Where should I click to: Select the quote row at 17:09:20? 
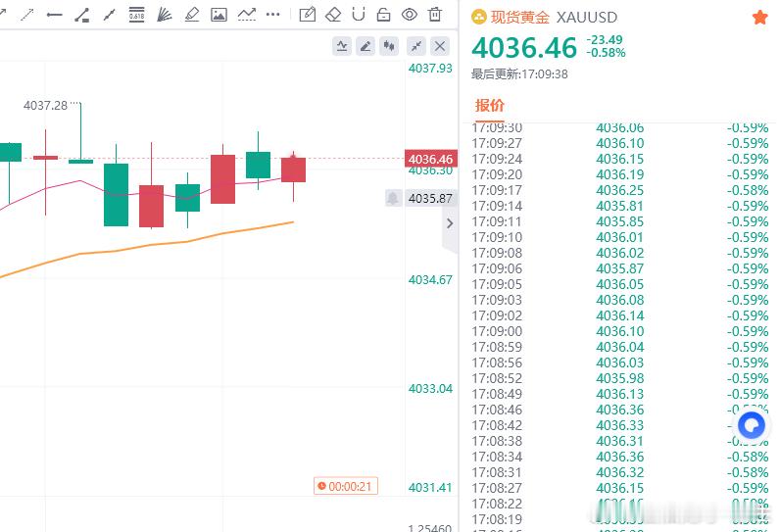[x=619, y=174]
